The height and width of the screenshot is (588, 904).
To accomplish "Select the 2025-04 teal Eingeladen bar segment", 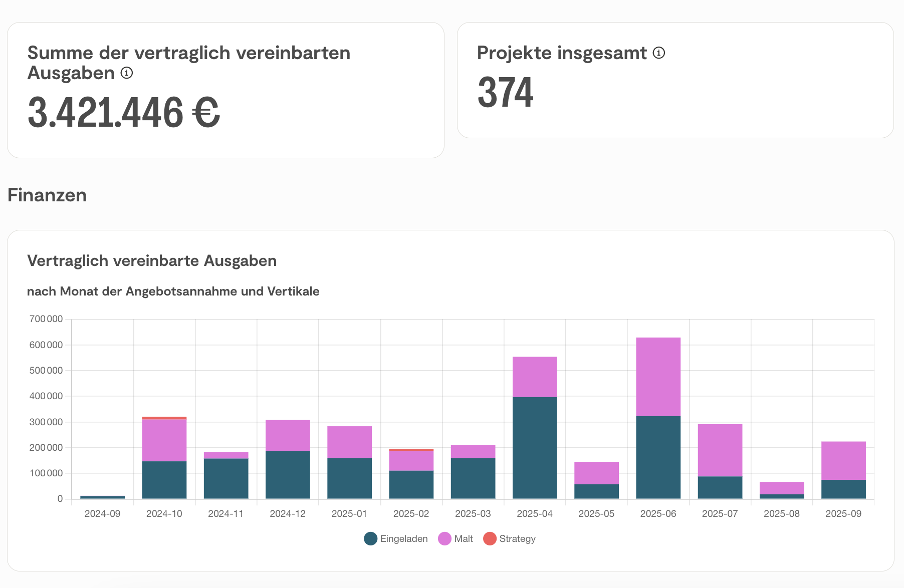I will point(535,448).
